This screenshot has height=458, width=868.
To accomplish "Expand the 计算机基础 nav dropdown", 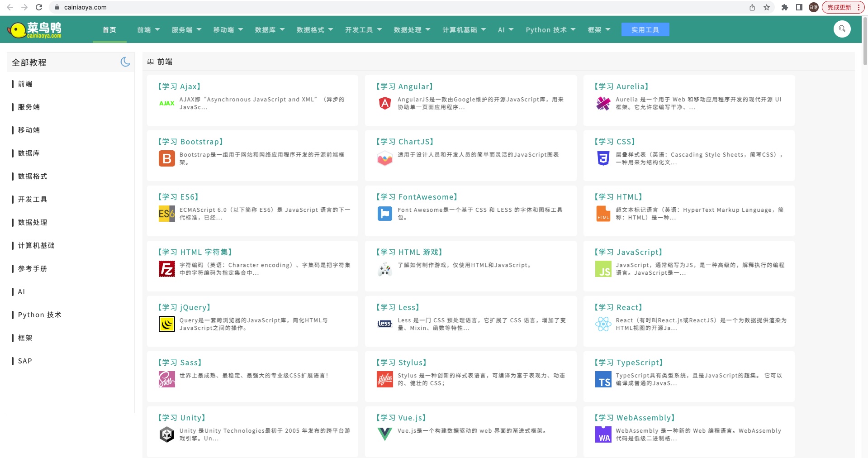I will (464, 30).
